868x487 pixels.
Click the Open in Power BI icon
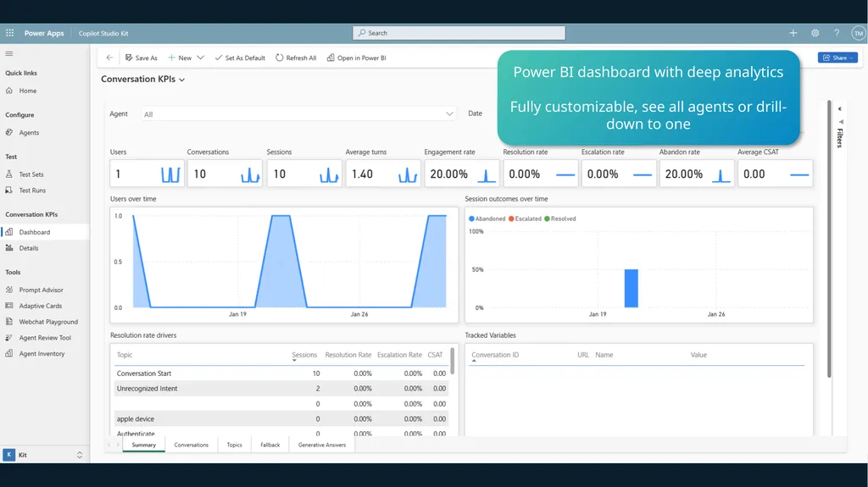331,58
